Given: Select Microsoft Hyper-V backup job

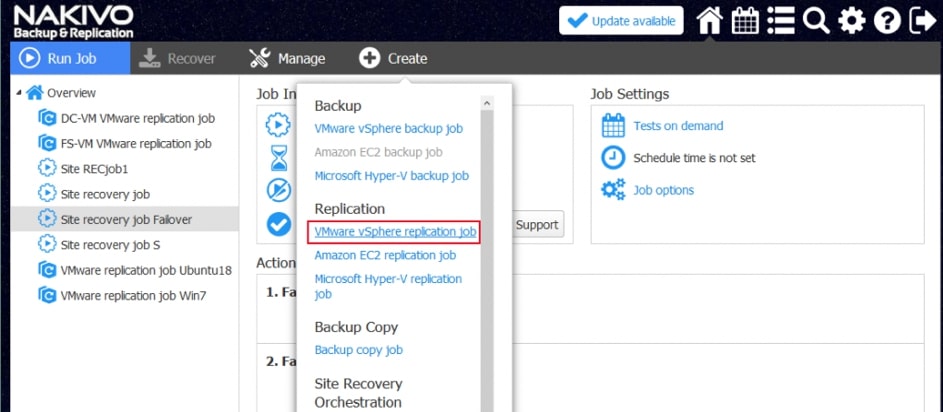Looking at the screenshot, I should (392, 176).
